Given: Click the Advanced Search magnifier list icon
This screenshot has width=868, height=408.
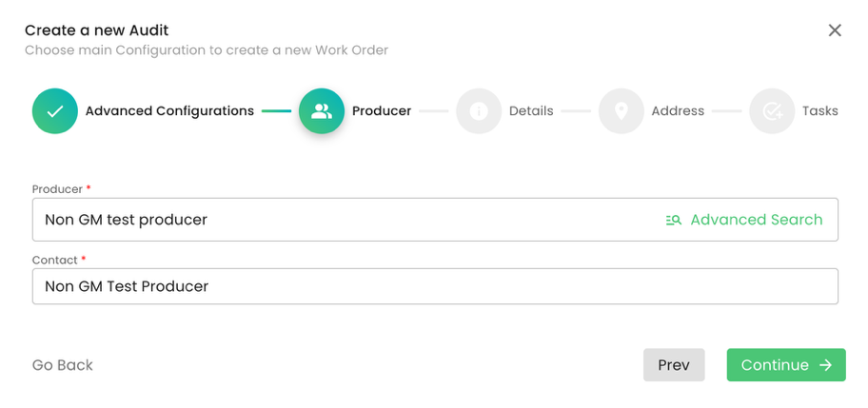Looking at the screenshot, I should click(674, 220).
